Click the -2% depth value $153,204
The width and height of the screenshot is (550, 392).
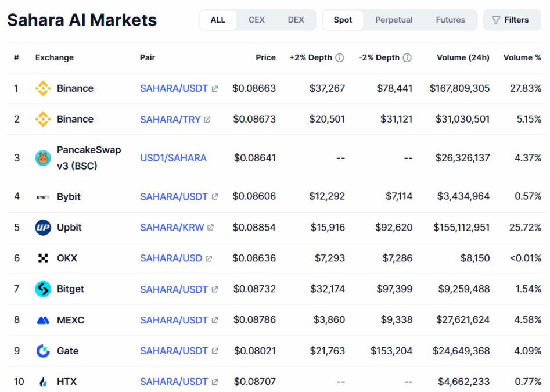pos(391,351)
